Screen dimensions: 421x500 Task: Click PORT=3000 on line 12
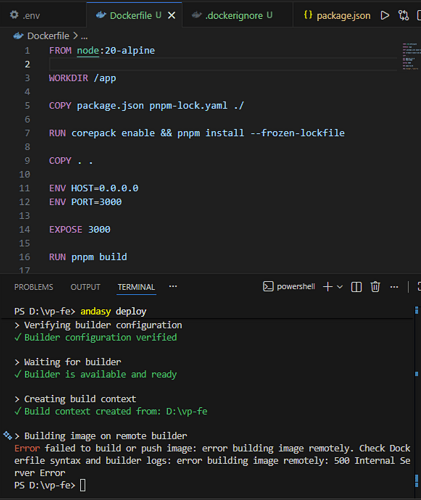point(96,202)
